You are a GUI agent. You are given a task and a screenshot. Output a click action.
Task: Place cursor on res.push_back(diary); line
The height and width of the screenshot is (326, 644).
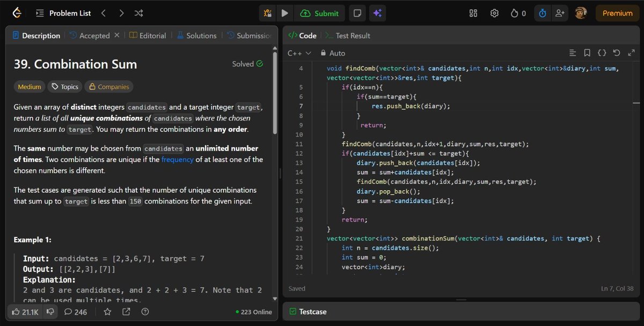[x=411, y=106]
